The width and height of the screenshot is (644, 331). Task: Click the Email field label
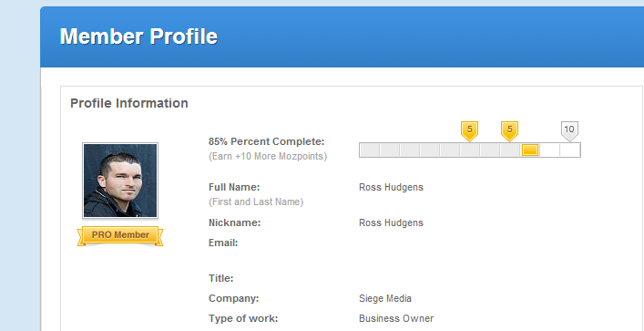click(x=223, y=243)
